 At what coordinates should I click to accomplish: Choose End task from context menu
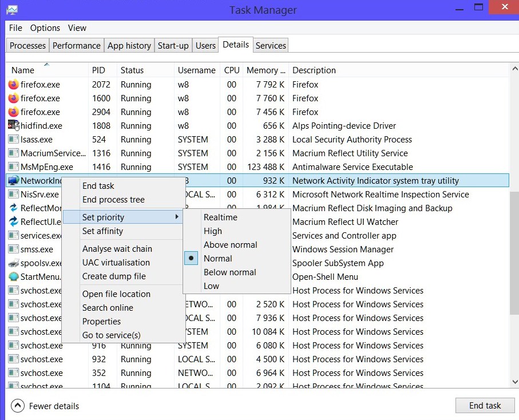[98, 186]
